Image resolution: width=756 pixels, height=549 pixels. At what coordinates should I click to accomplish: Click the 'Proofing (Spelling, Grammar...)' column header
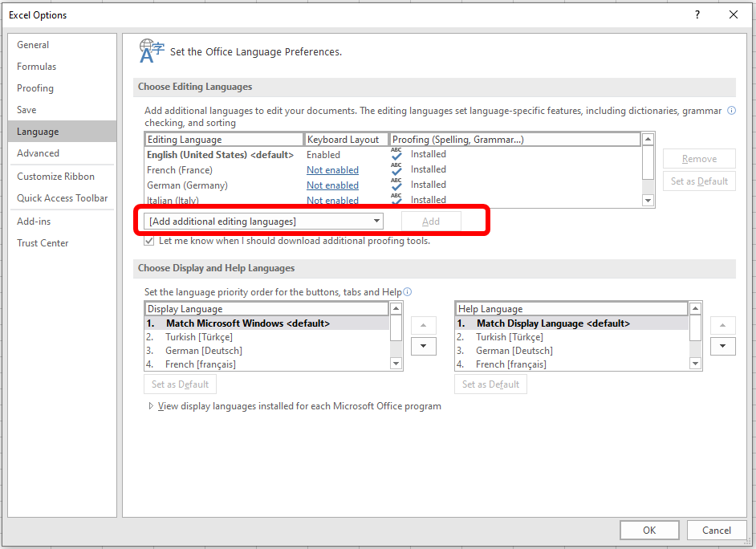click(x=515, y=140)
